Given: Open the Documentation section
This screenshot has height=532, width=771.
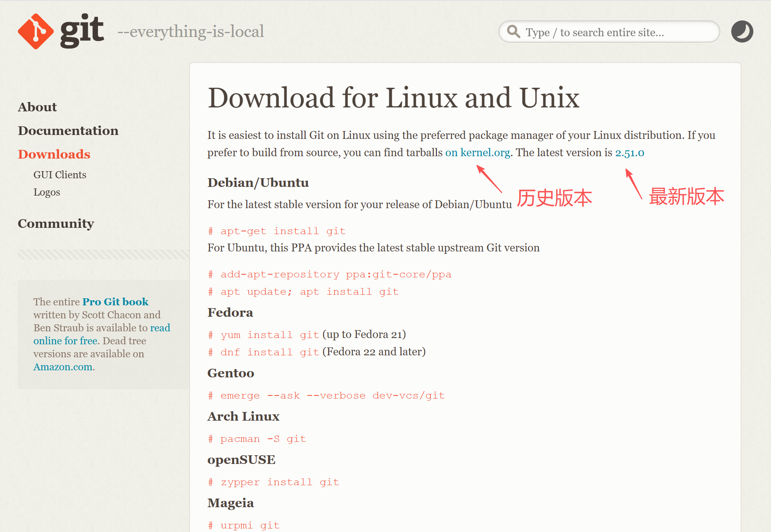Looking at the screenshot, I should (68, 131).
